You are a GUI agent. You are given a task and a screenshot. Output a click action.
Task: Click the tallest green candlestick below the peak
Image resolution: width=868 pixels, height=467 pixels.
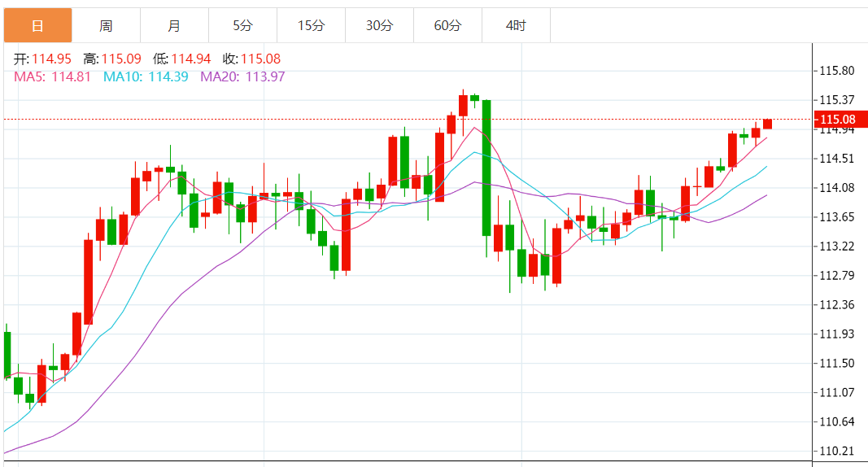486,167
